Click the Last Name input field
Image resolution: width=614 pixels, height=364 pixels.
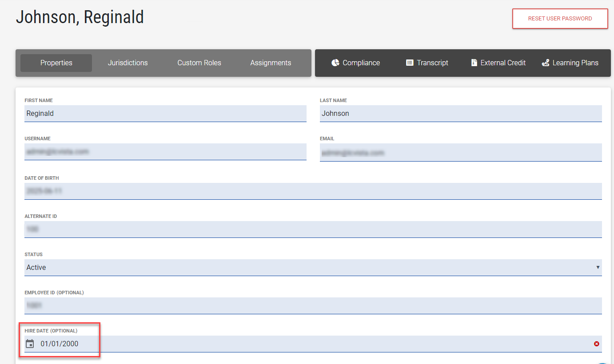[x=460, y=113]
